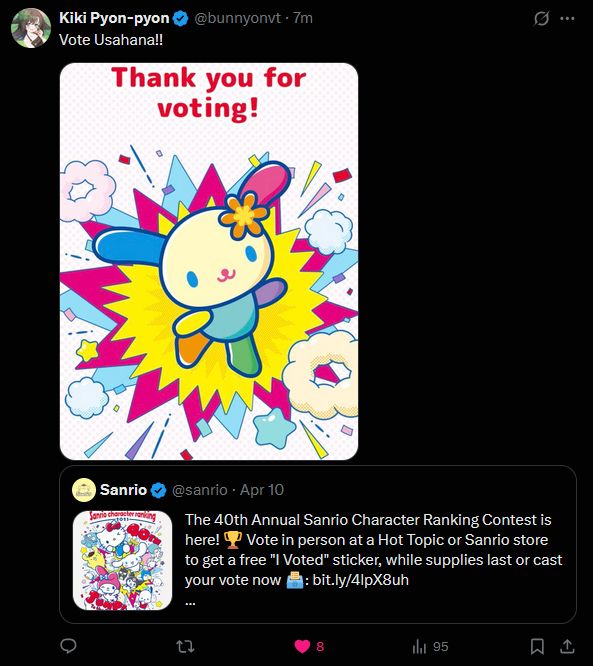
Task: Click the Kiki Pyon-pyon display name
Action: [114, 18]
